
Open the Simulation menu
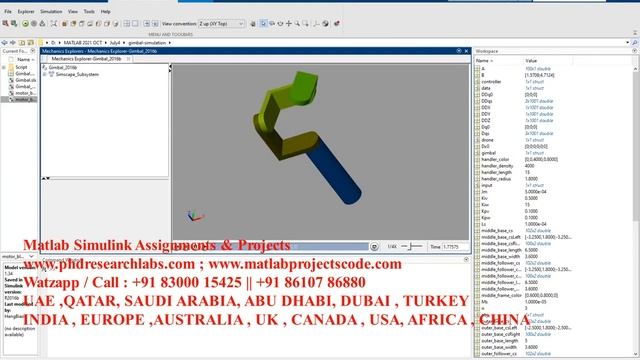51,11
